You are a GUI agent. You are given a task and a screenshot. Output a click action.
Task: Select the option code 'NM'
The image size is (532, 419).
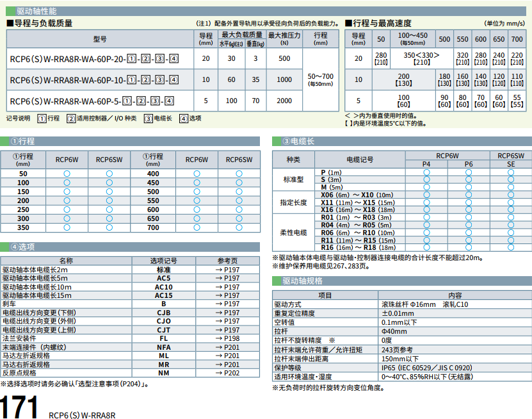click(x=163, y=373)
